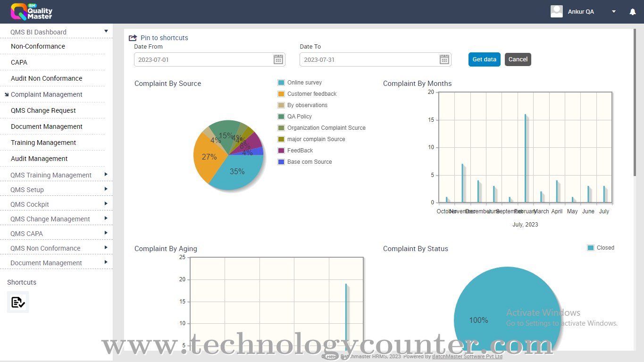Click the Shortcuts heading
Viewport: 644px width, 362px height.
[22, 282]
